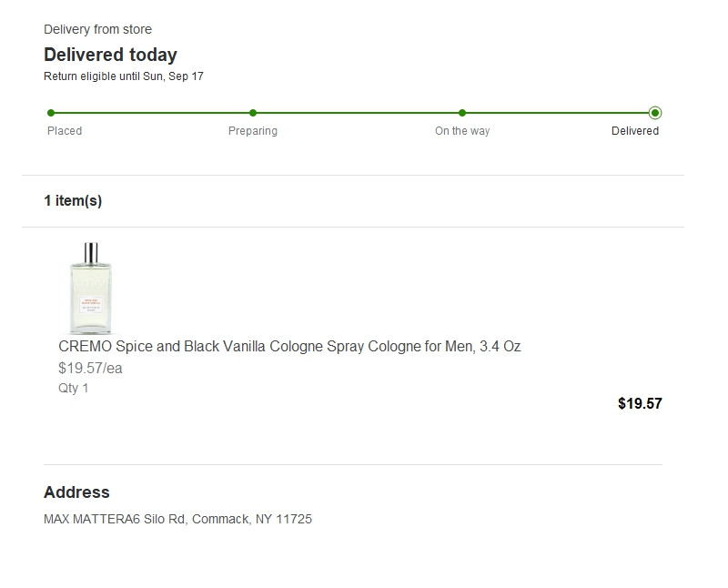The image size is (728, 588).
Task: Click the Placed step dot on tracker
Action: [51, 113]
